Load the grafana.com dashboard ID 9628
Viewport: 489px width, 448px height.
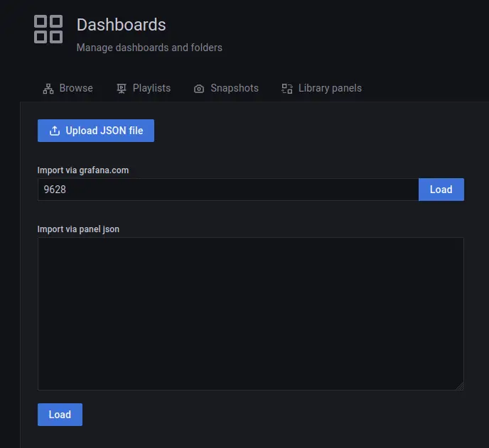(x=441, y=190)
